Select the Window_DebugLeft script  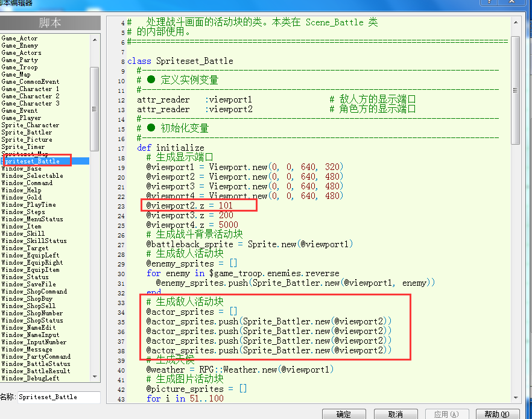click(30, 378)
